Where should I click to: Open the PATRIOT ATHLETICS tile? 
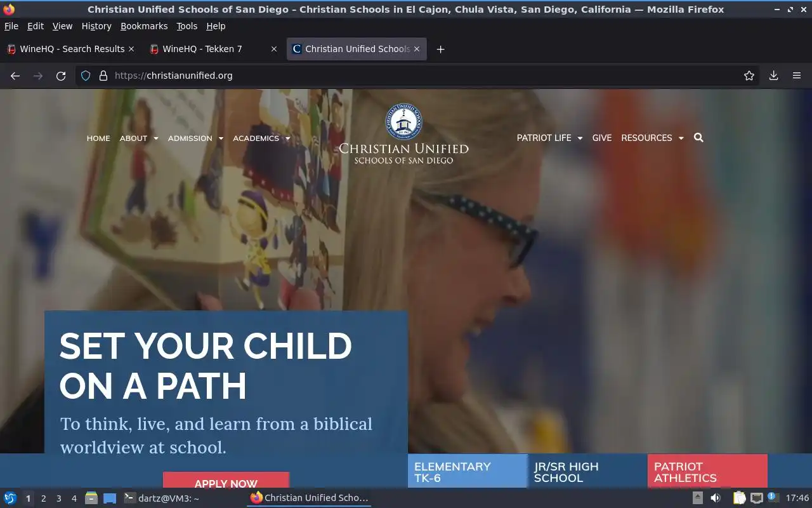tap(707, 471)
